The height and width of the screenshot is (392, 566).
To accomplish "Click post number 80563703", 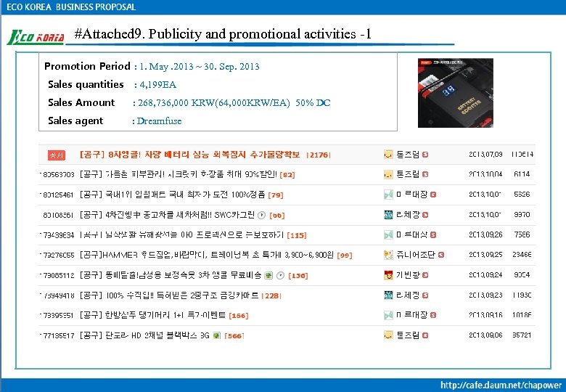I will (x=58, y=175).
